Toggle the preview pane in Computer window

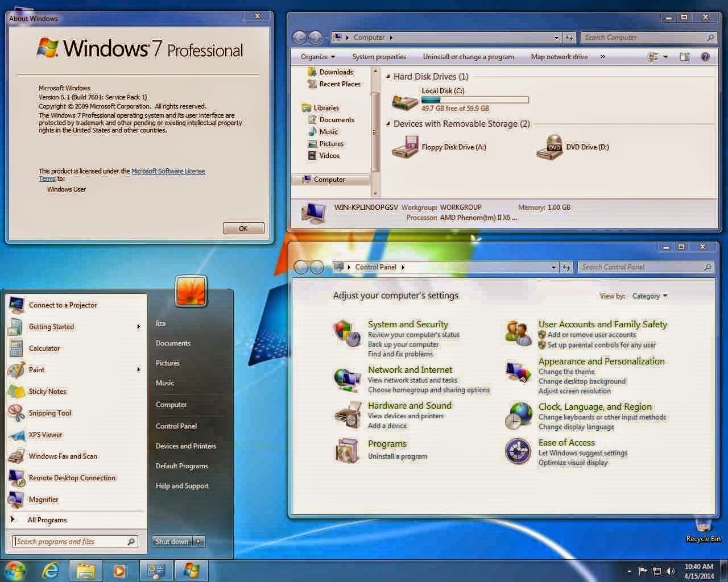coord(684,57)
